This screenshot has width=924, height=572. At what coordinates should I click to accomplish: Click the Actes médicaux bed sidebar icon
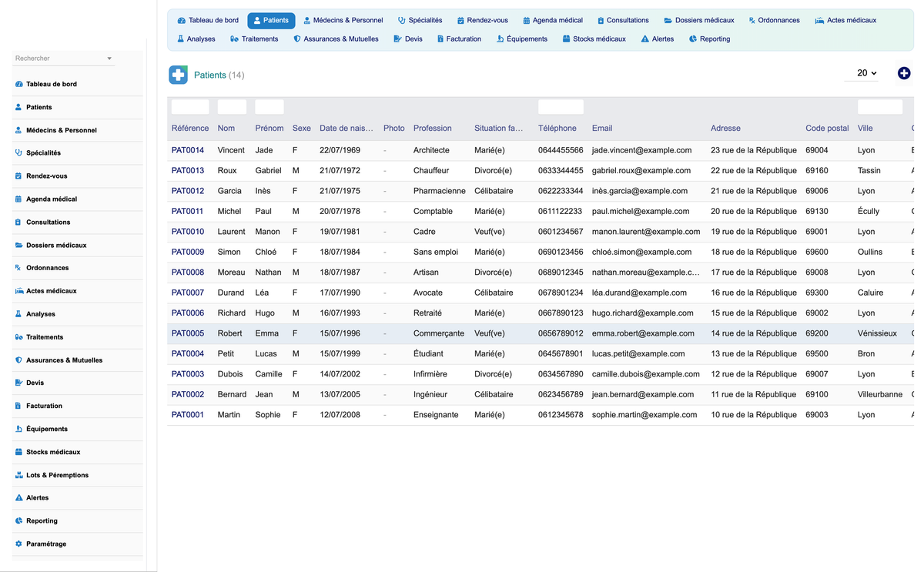pos(18,291)
